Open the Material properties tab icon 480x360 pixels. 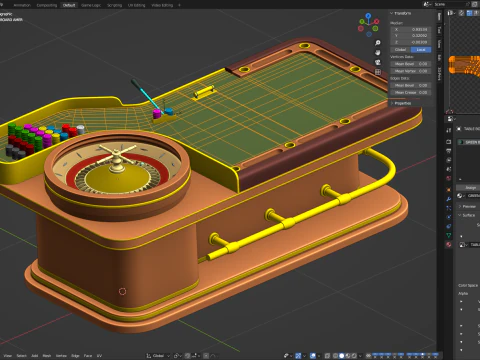point(449,245)
